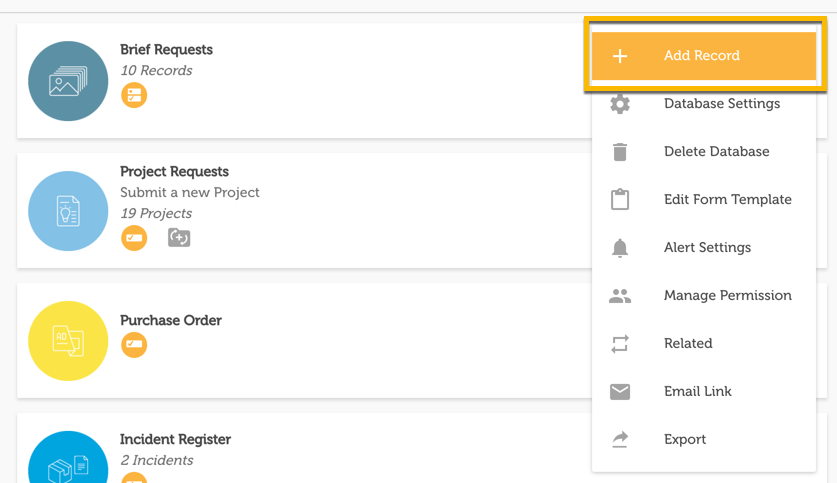This screenshot has width=837, height=483.
Task: Click the yellow Purchase Order circle thumbnail
Action: click(68, 341)
